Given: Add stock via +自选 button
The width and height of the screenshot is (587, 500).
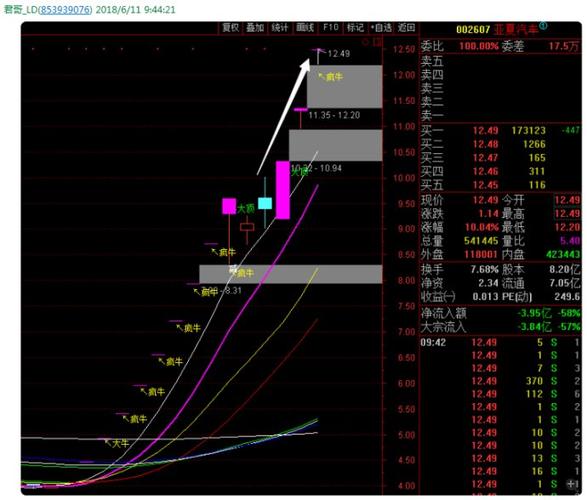Looking at the screenshot, I should (381, 28).
